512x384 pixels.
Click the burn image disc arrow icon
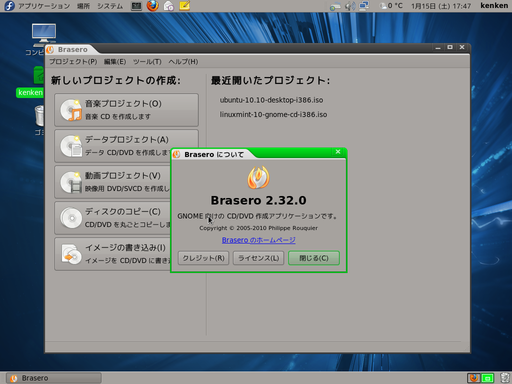(71, 254)
